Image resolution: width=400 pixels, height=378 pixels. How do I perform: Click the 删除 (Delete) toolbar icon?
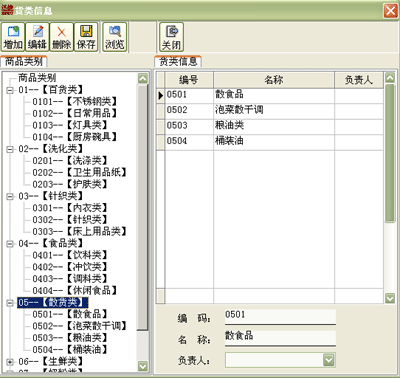click(x=62, y=37)
